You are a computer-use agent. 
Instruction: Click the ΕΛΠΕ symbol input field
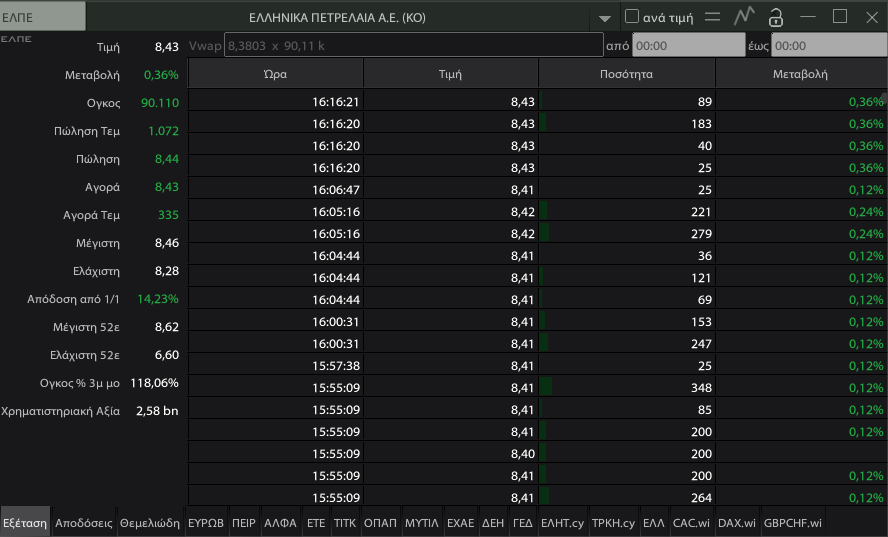click(43, 16)
